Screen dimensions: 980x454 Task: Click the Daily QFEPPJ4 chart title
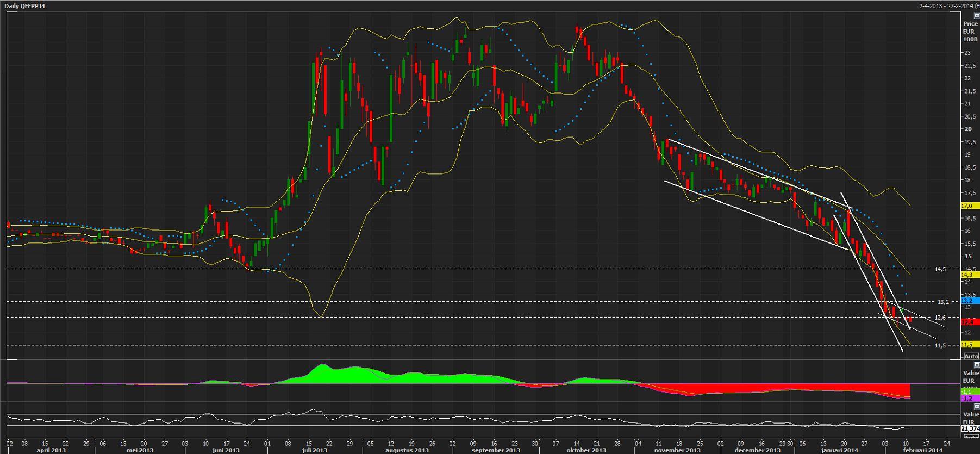pyautogui.click(x=25, y=6)
